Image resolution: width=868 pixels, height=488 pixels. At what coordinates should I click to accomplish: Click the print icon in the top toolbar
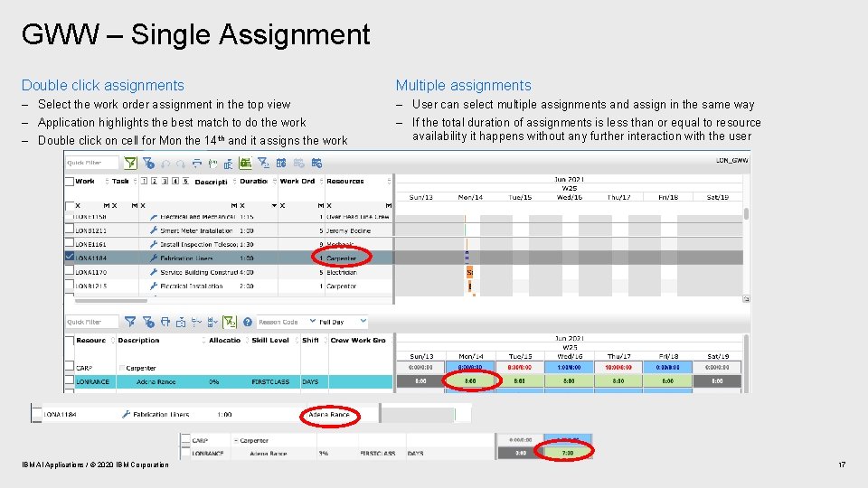click(x=196, y=164)
